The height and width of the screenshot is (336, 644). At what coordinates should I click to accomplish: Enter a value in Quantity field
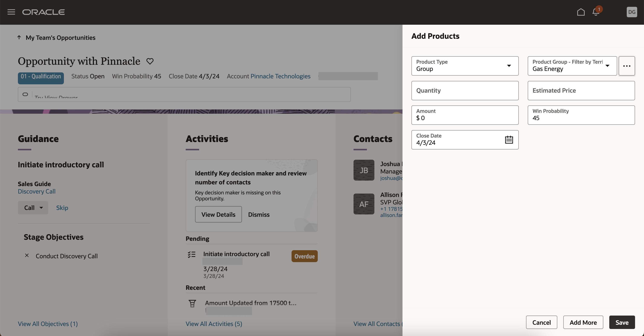464,90
